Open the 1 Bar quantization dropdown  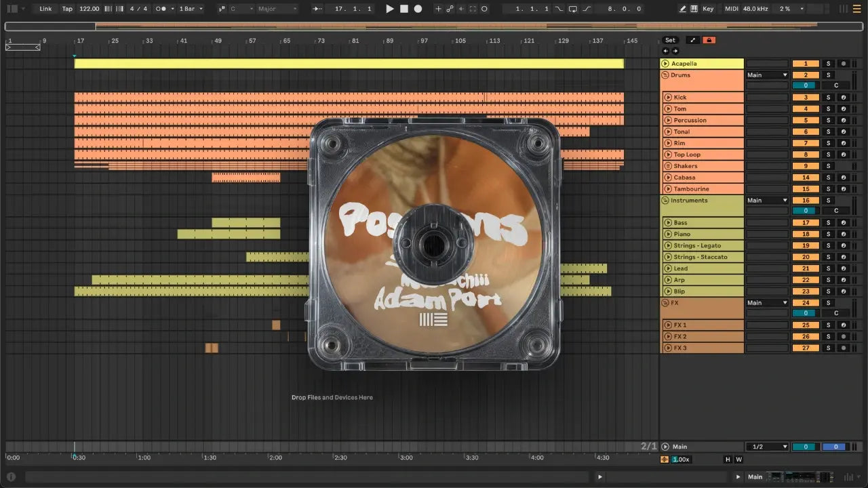click(x=191, y=9)
